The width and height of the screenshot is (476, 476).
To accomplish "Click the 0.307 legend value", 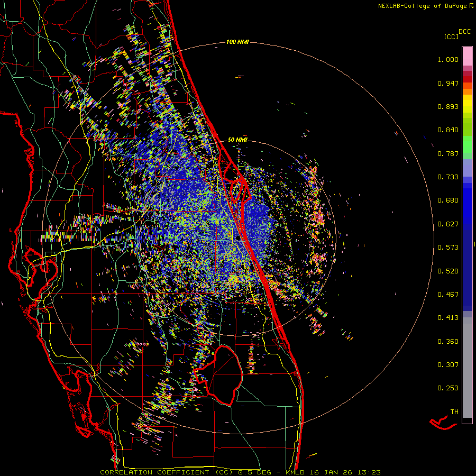I will pos(448,365).
